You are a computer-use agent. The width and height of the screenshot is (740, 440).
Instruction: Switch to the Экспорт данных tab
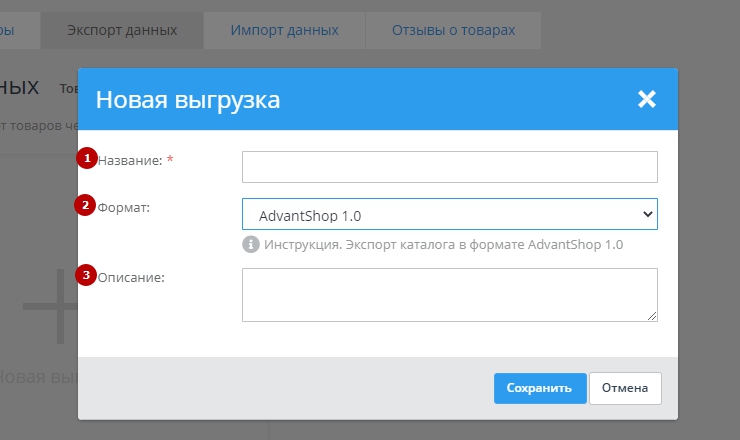[x=122, y=30]
